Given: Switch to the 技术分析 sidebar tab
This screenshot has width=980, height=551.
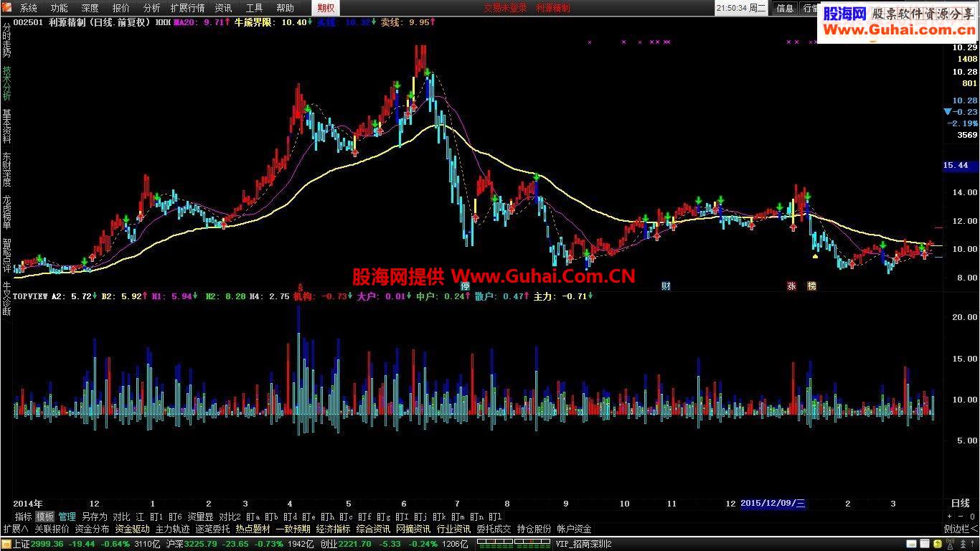Looking at the screenshot, I should (x=6, y=84).
